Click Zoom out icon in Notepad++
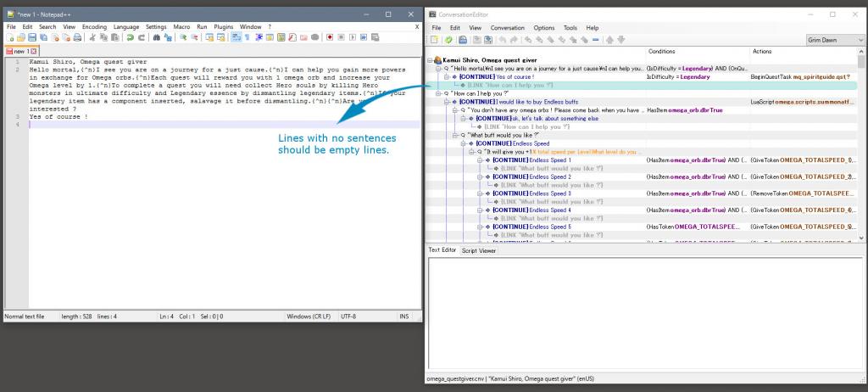 pos(194,37)
